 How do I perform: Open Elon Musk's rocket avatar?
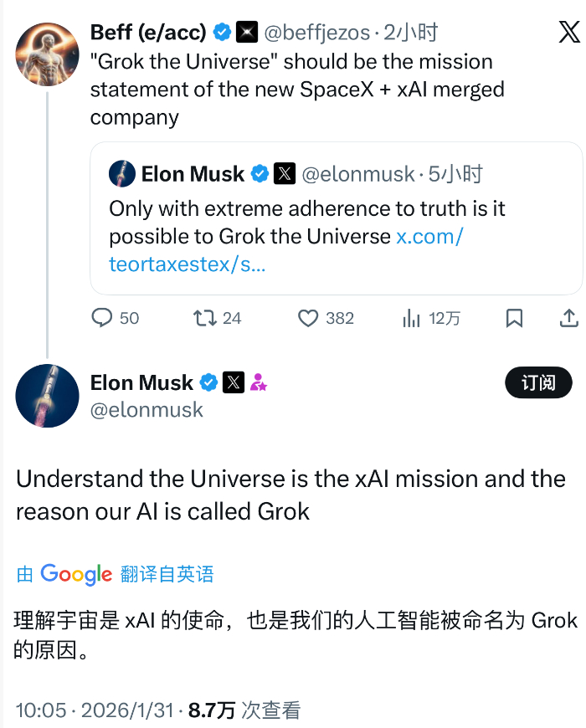coord(47,397)
